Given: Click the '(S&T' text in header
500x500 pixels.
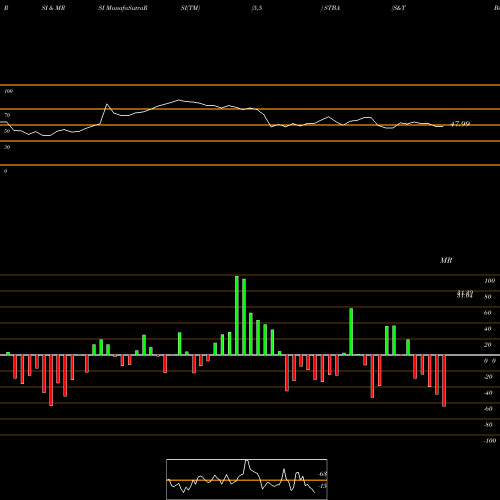Looking at the screenshot, I should point(399,8).
